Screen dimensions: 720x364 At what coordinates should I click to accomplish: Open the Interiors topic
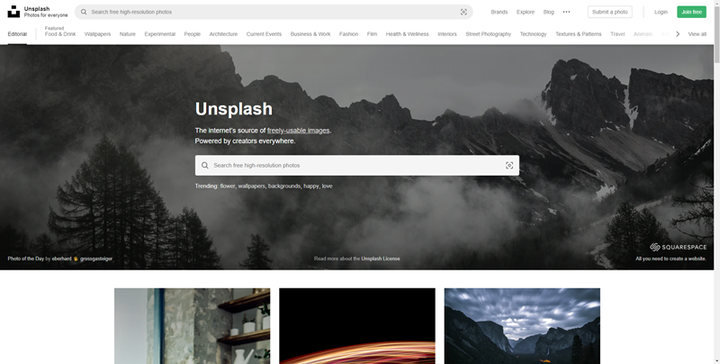click(x=447, y=34)
